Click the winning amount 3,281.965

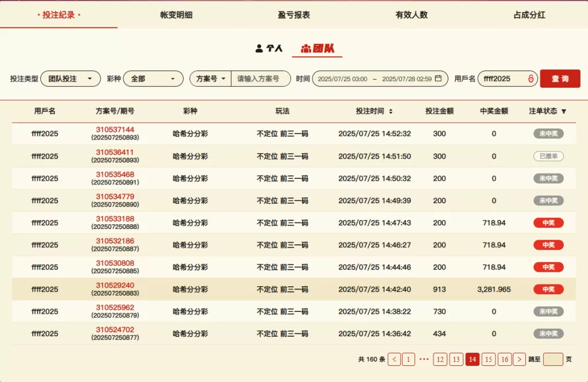494,289
